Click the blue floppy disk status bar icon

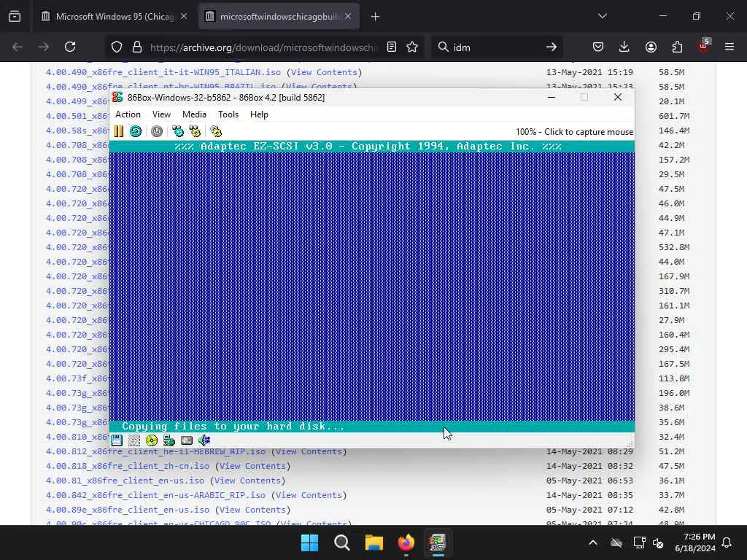tap(117, 440)
